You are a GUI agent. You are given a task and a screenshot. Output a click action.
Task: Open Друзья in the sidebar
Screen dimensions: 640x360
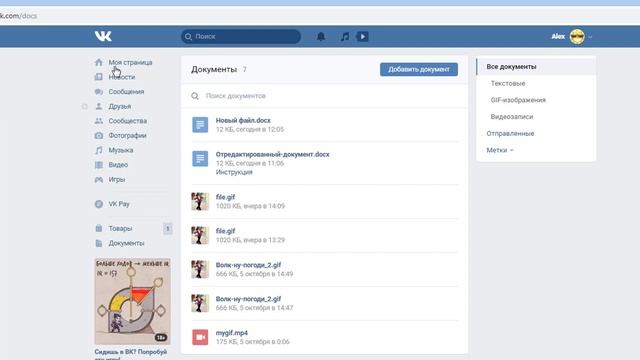[120, 107]
